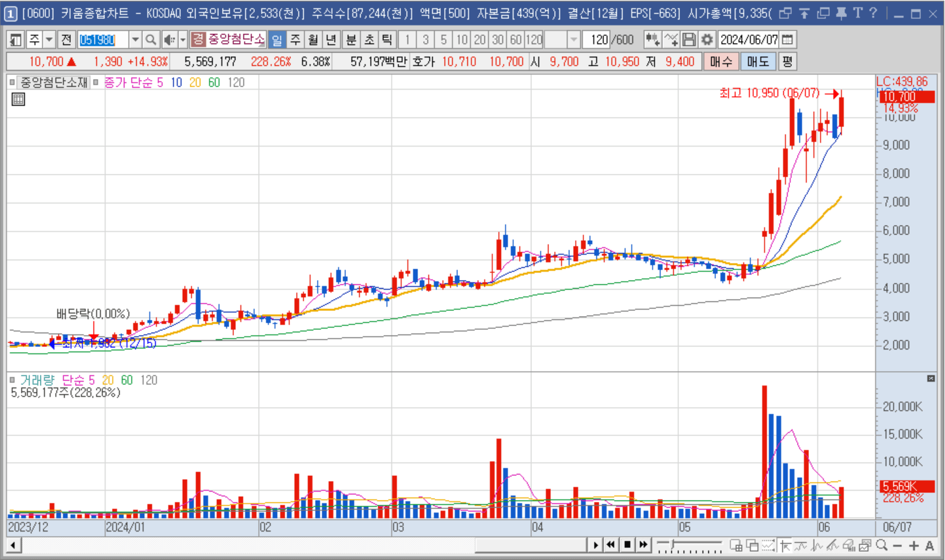Close the volume pane with small x
The image size is (945, 560).
click(x=931, y=379)
